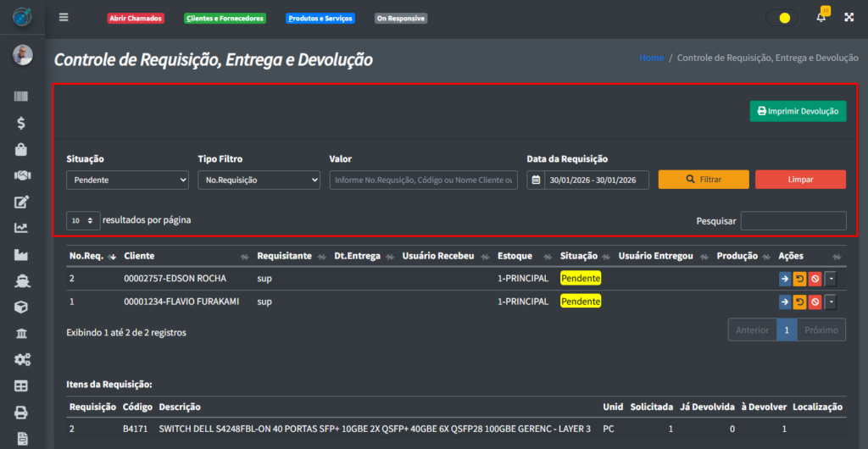
Task: Open the Abrir Chamados shortcut
Action: click(136, 18)
